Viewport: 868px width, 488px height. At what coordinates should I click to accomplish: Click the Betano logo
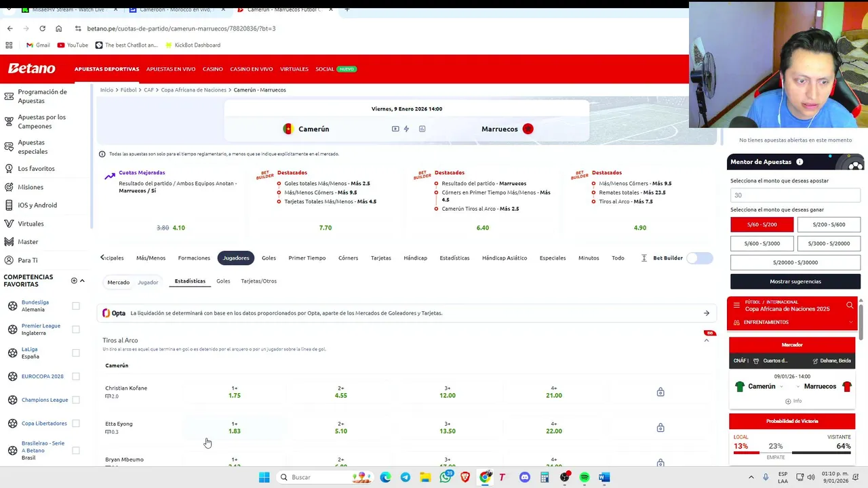[31, 68]
